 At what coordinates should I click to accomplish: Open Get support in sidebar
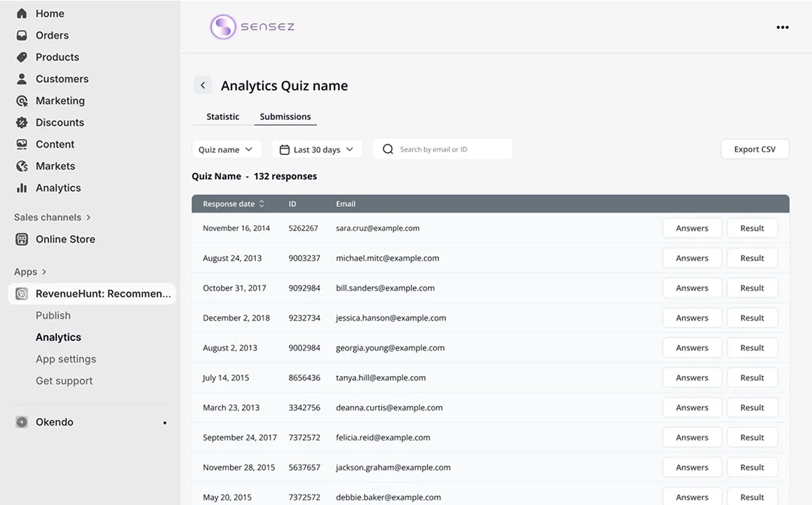click(x=65, y=381)
